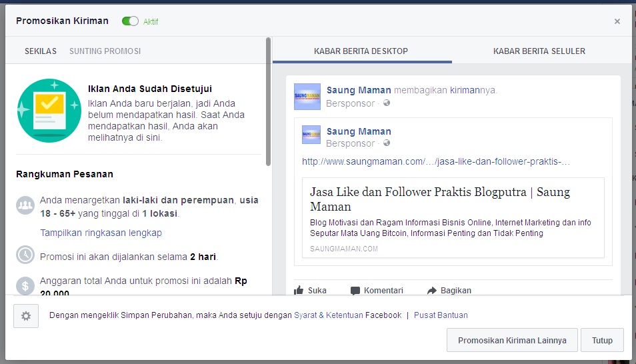Open the Jasa Like dan Follower Praktis title
The height and width of the screenshot is (364, 636).
pos(440,199)
